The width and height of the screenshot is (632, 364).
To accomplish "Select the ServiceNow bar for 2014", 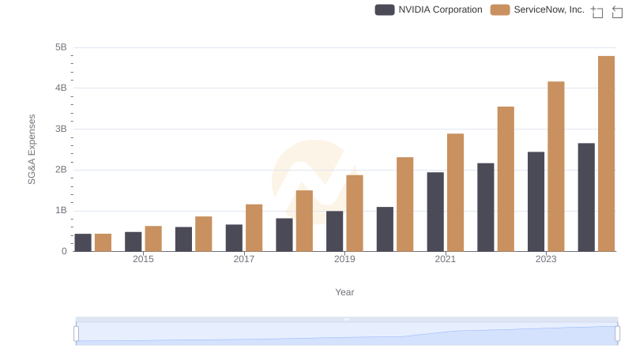I will (103, 243).
